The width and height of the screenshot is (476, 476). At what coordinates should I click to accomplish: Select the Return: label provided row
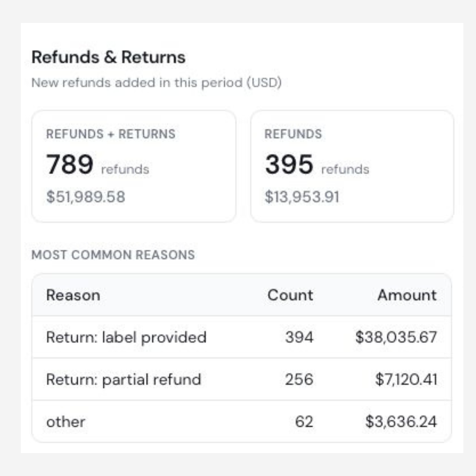tap(242, 337)
